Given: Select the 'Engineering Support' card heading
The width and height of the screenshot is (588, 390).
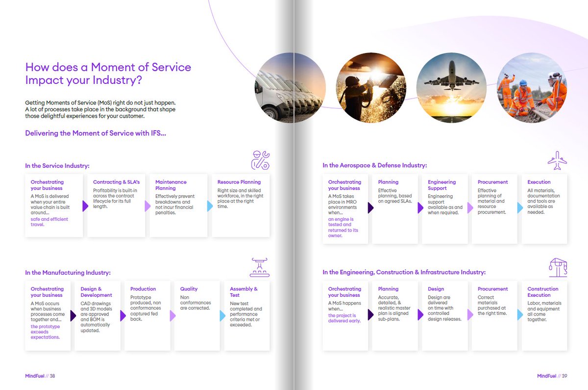Looking at the screenshot, I should pos(442,185).
